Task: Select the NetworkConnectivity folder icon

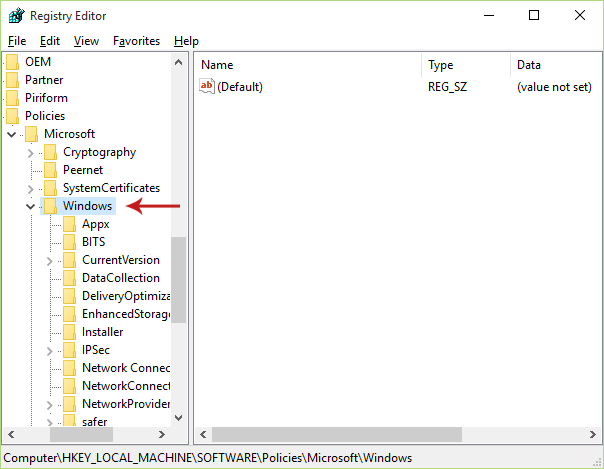Action: (x=69, y=386)
